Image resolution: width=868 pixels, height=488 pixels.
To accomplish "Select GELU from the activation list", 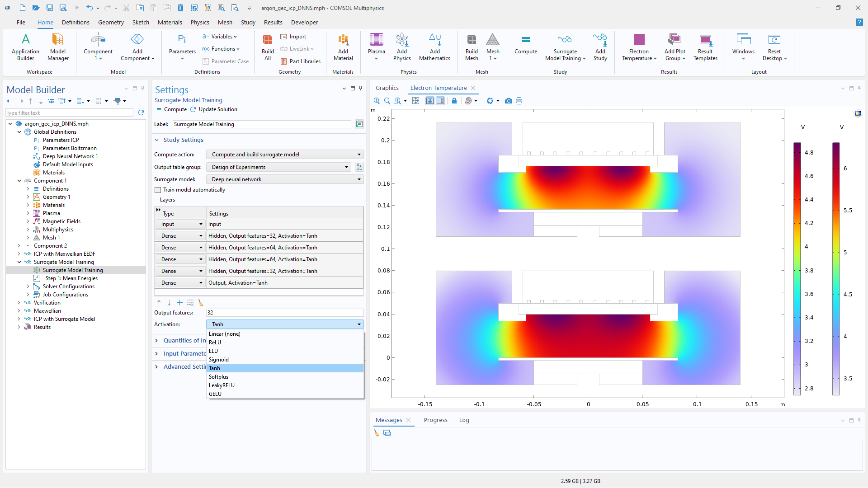I will pos(285,394).
